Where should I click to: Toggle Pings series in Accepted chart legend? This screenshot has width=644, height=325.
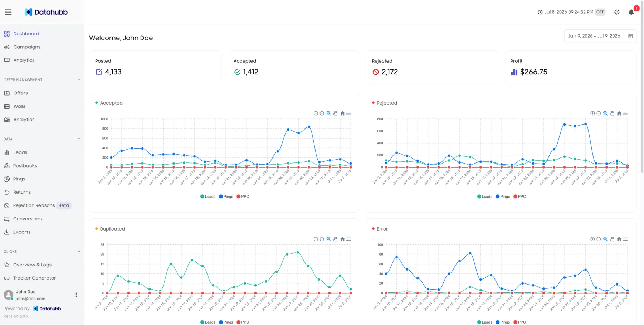click(x=226, y=197)
